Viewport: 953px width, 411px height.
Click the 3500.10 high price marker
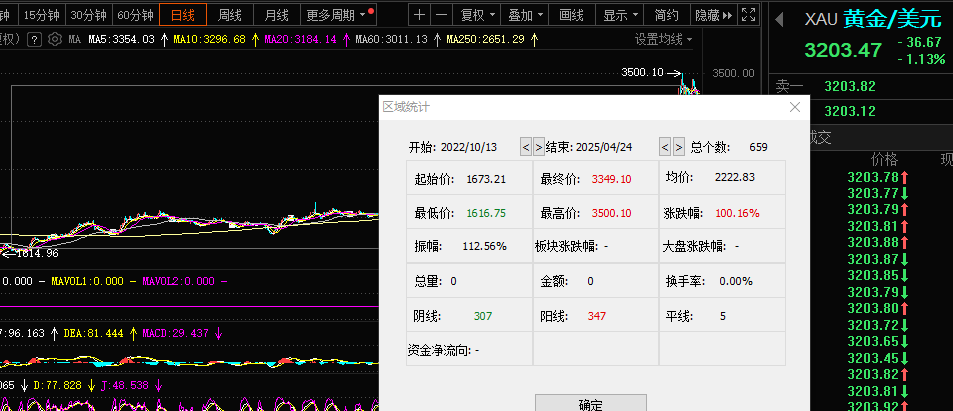642,72
